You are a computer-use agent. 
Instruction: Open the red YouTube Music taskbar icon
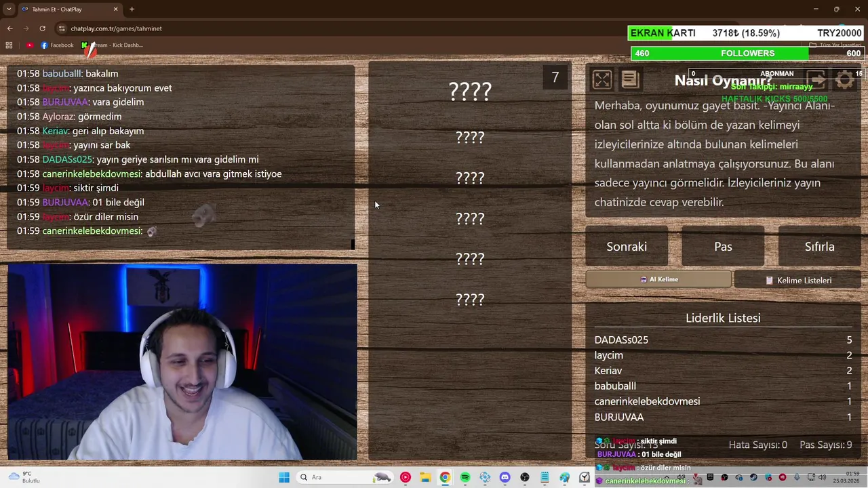tap(405, 477)
